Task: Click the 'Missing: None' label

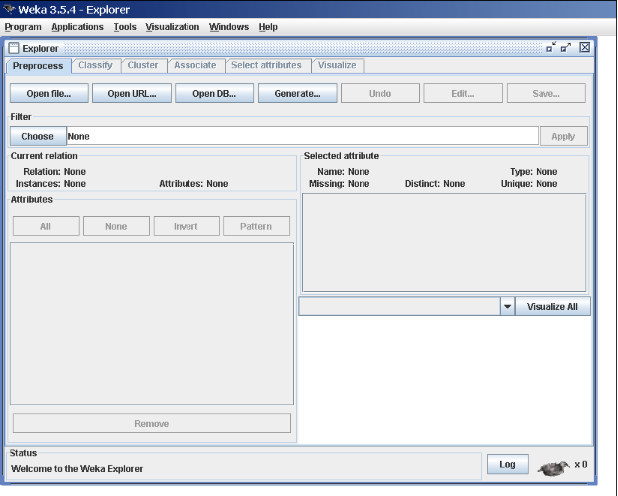Action: tap(339, 183)
